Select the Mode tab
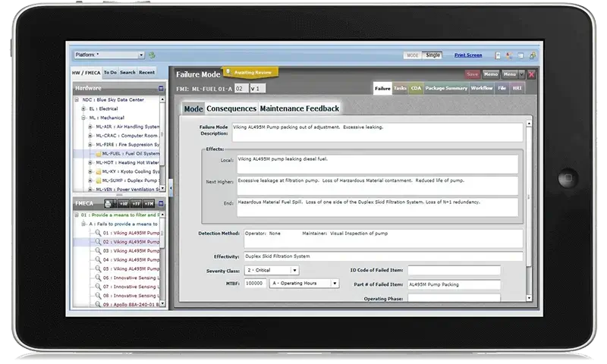 pyautogui.click(x=193, y=109)
